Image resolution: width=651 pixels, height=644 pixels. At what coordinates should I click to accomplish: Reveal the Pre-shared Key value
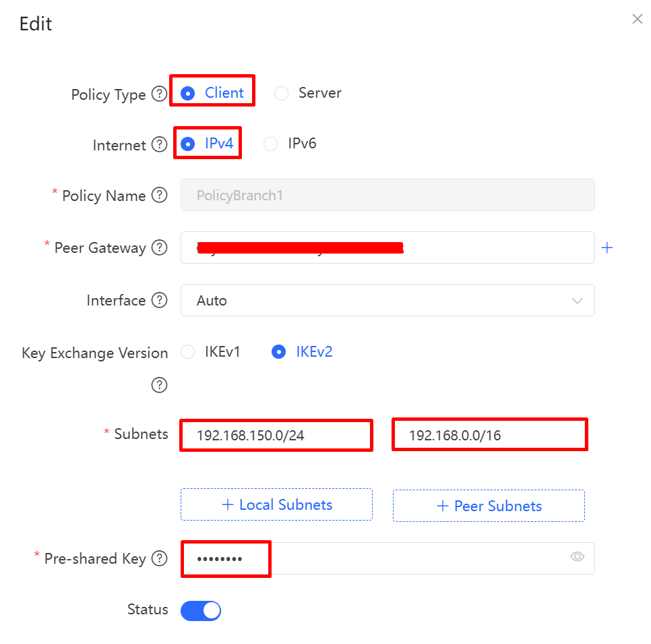coord(577,556)
